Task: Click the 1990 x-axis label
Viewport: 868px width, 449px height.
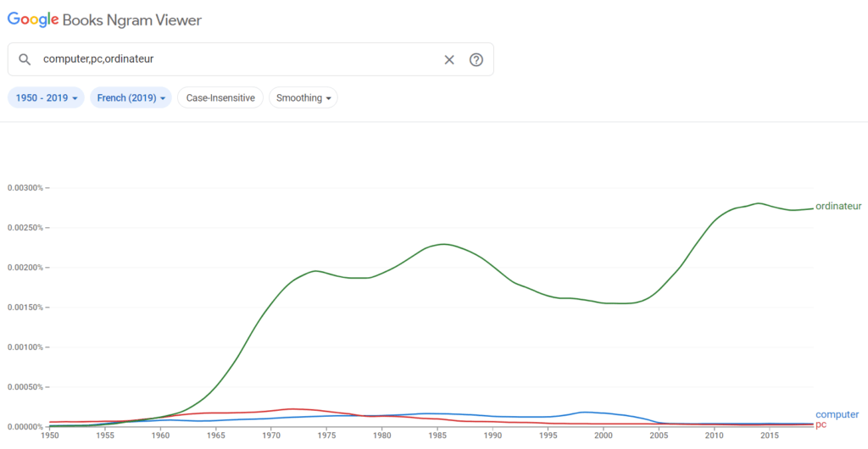Action: [492, 436]
